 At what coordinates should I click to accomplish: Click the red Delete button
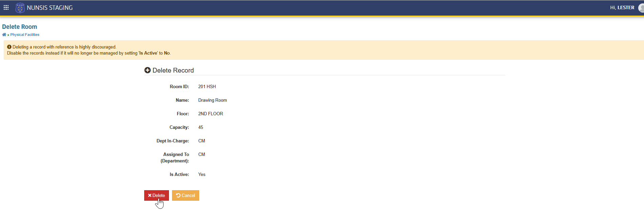click(x=156, y=195)
